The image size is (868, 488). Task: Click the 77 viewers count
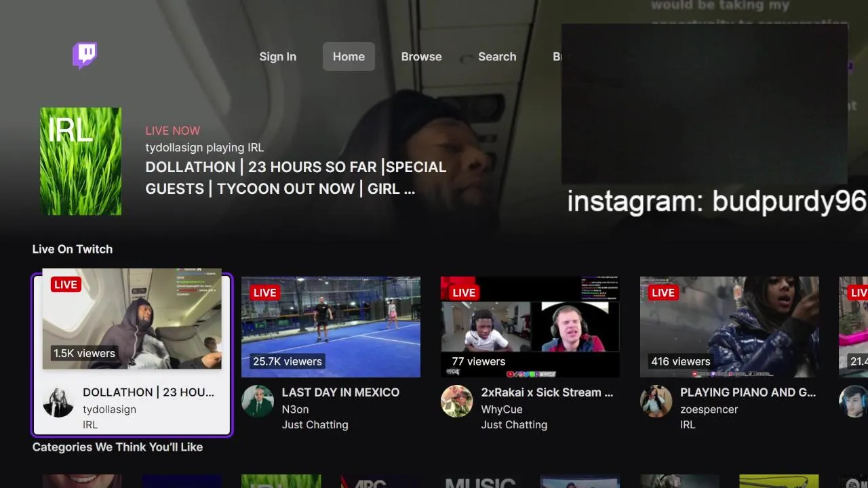coord(479,361)
